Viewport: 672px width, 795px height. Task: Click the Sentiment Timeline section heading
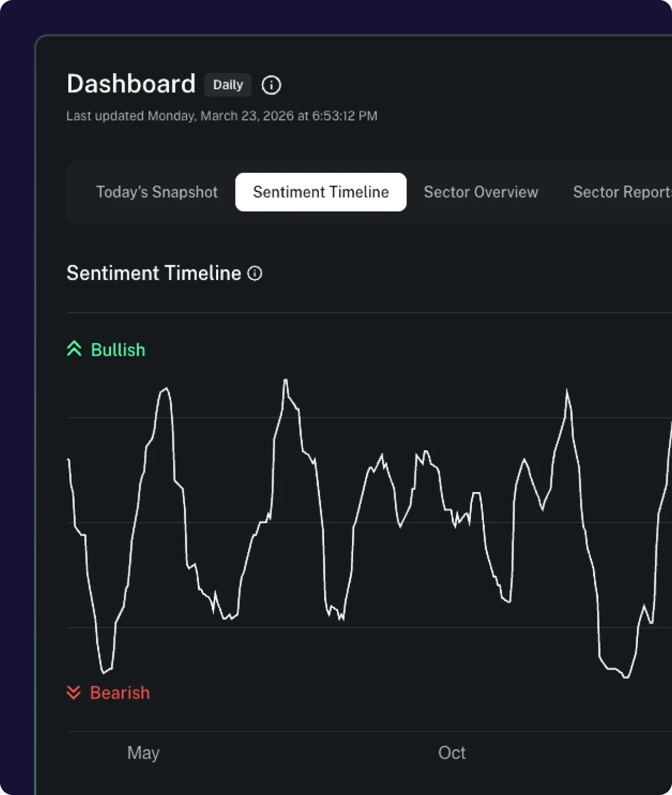point(154,273)
